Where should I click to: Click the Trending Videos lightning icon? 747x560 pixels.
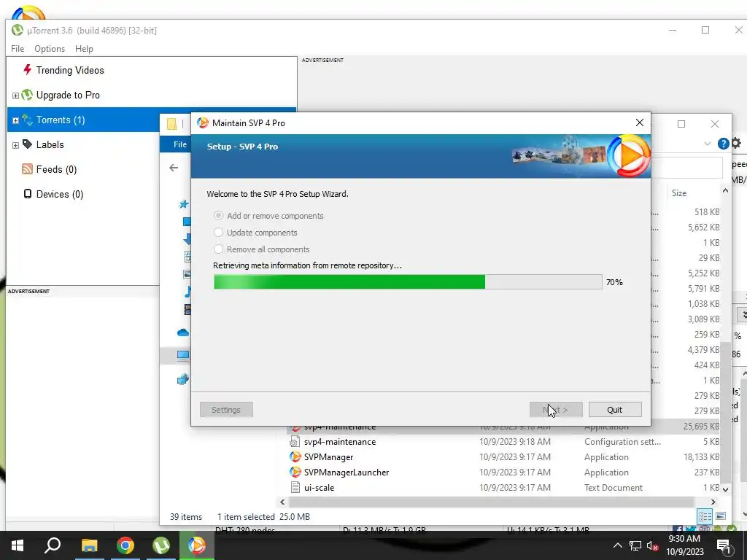[27, 70]
